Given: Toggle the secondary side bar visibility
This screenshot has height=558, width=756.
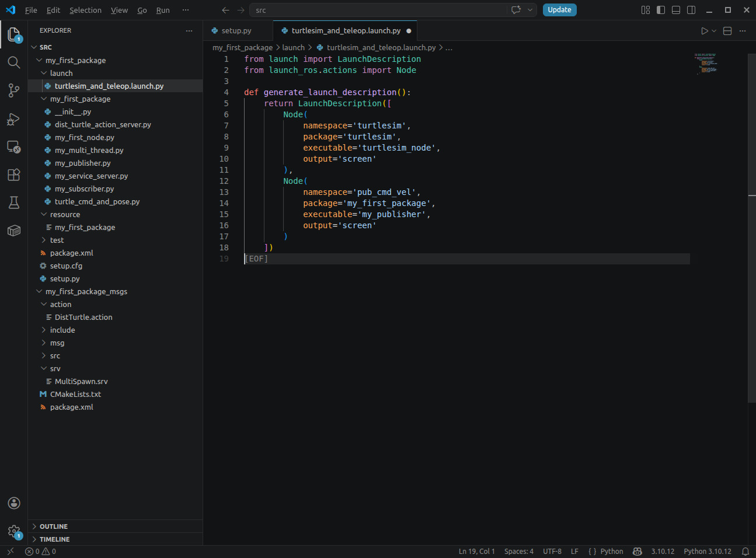Looking at the screenshot, I should [x=691, y=10].
